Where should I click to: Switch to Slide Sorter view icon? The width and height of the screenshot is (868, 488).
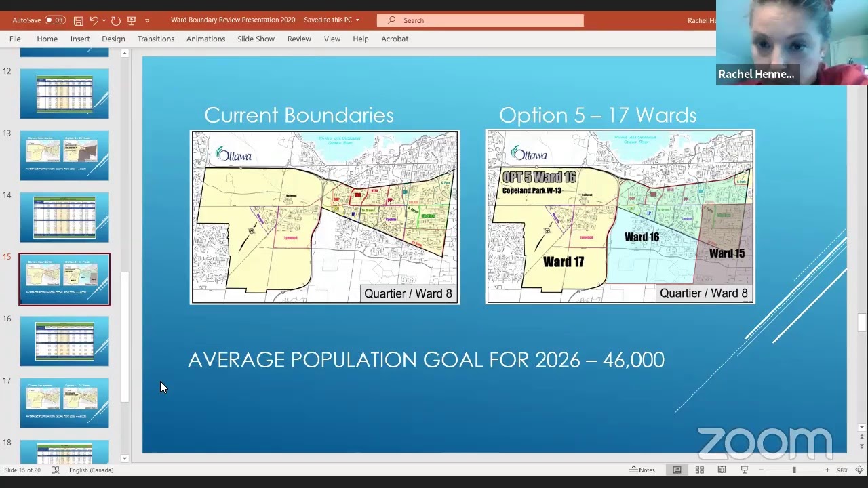699,470
